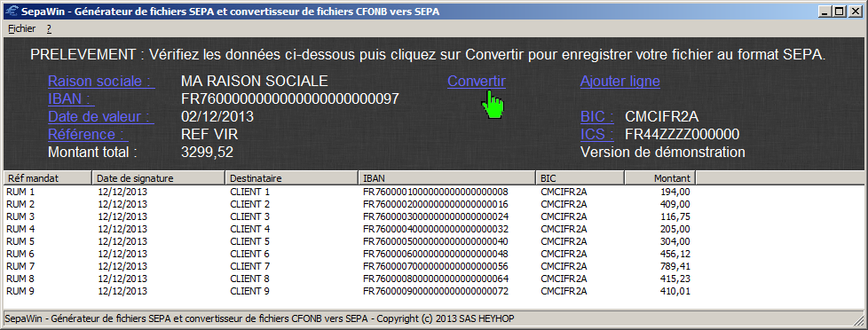The width and height of the screenshot is (868, 330).
Task: Select the RUM 8 row
Action: pos(349,279)
